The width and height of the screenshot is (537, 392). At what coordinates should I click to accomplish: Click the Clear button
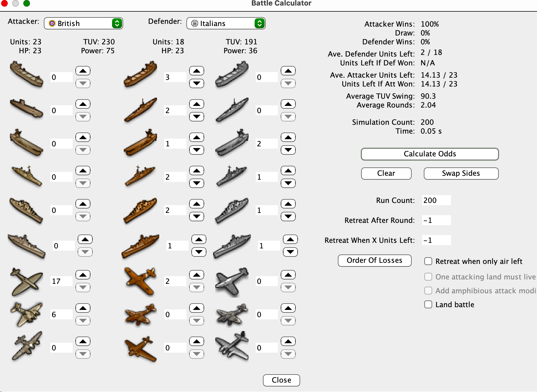point(386,173)
